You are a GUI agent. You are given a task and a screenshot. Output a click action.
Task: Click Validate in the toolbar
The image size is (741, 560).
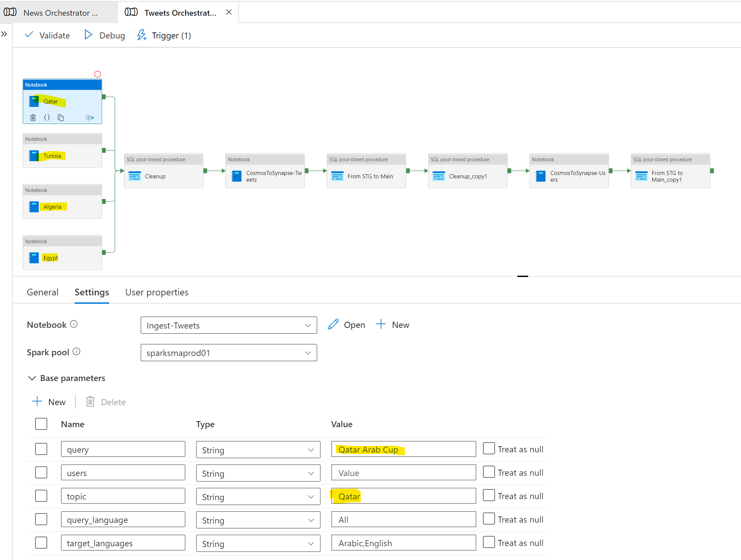tap(48, 35)
